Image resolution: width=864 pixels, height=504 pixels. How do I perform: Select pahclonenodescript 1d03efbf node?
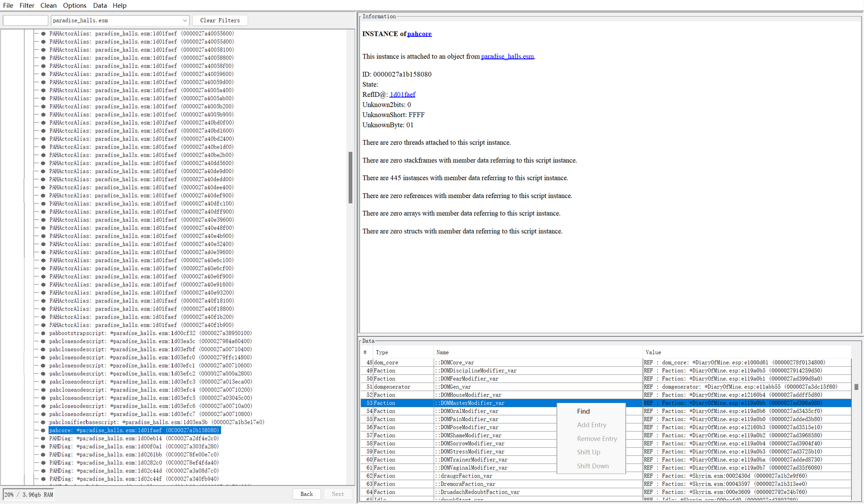[x=150, y=349]
